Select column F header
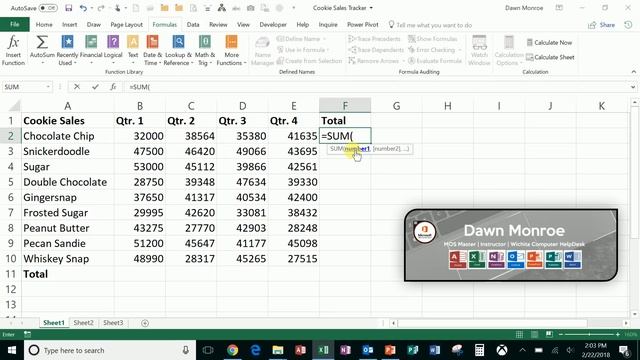The image size is (640, 360). (345, 106)
